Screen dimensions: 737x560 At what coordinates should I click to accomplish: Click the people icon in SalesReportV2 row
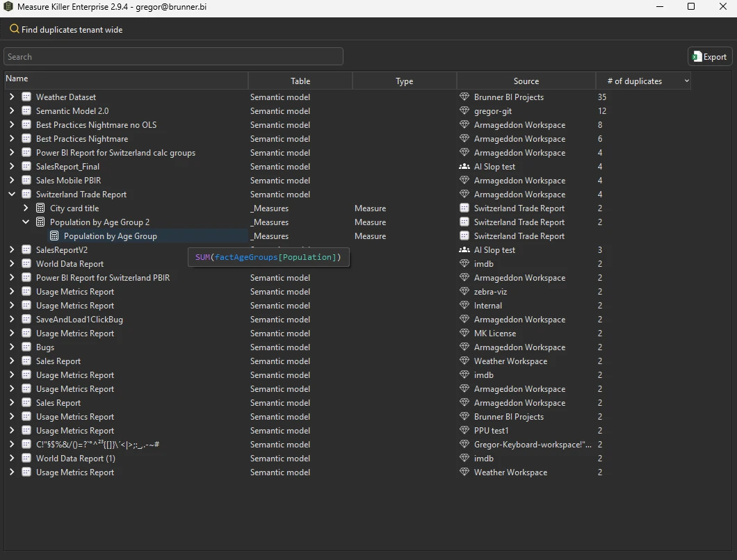(464, 250)
